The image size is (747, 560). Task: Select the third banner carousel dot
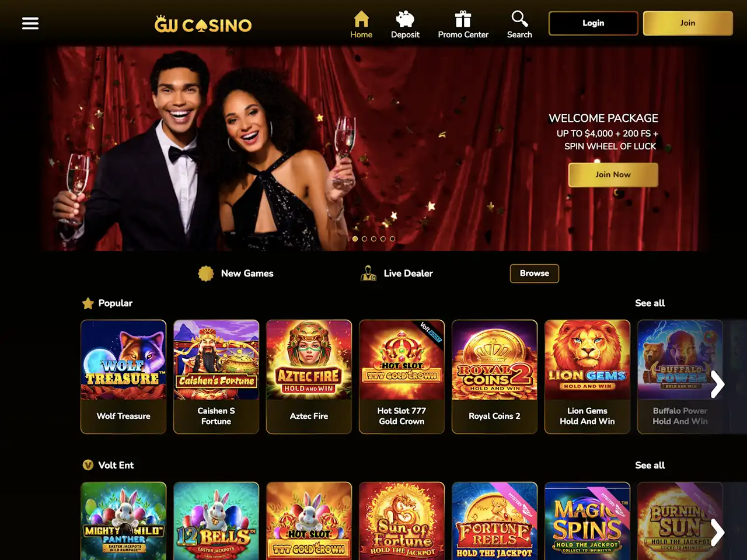point(373,239)
